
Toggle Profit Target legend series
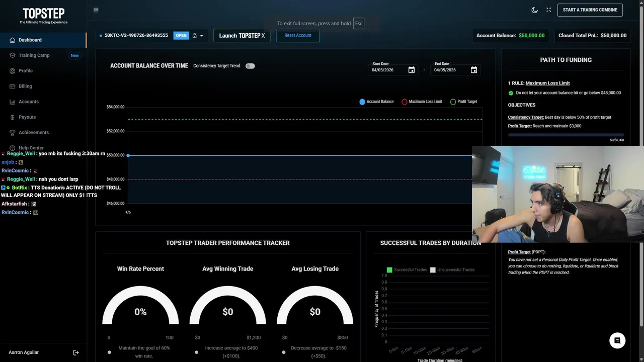click(x=463, y=102)
